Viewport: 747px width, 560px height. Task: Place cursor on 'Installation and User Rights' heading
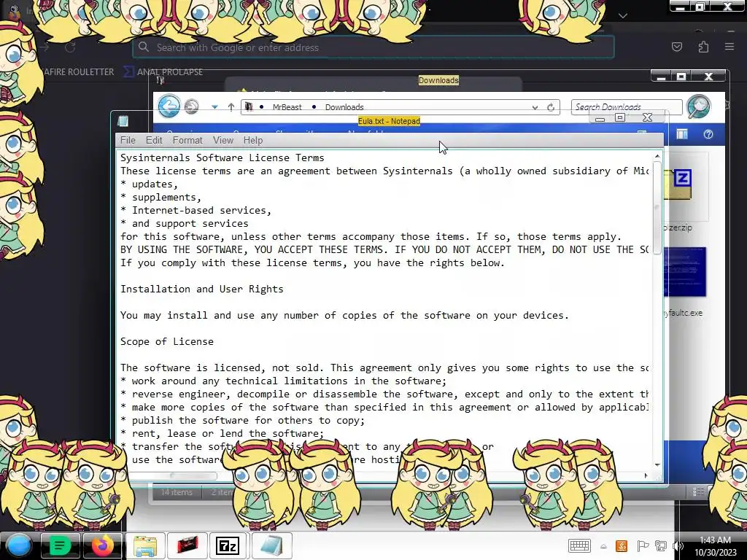click(x=201, y=289)
